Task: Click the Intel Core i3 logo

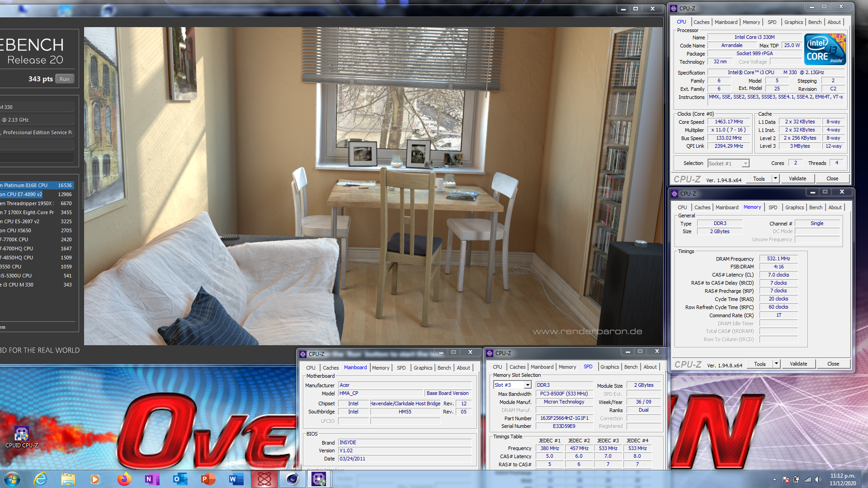Action: tap(825, 49)
